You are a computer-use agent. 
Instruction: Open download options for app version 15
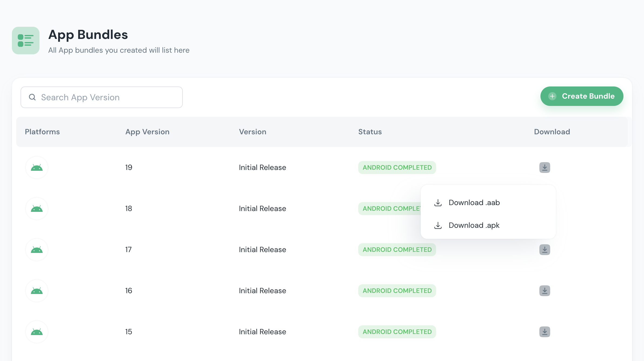tap(545, 332)
